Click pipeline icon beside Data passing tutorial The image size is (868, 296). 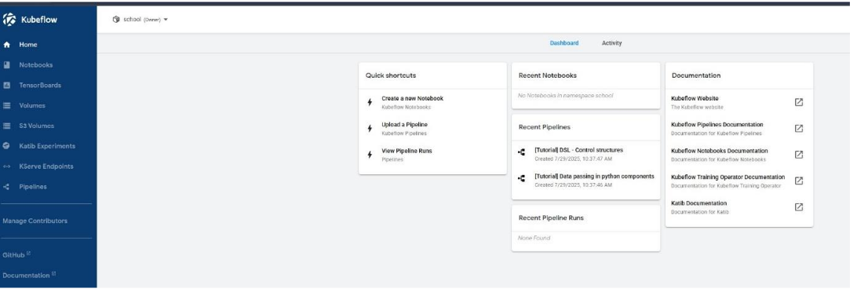point(521,178)
